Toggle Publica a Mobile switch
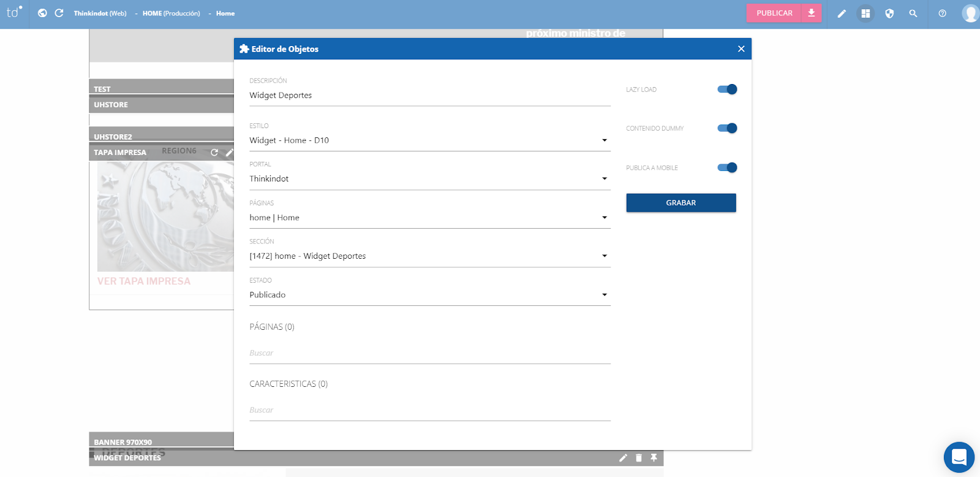Screen dimensions: 980x477 tap(727, 168)
